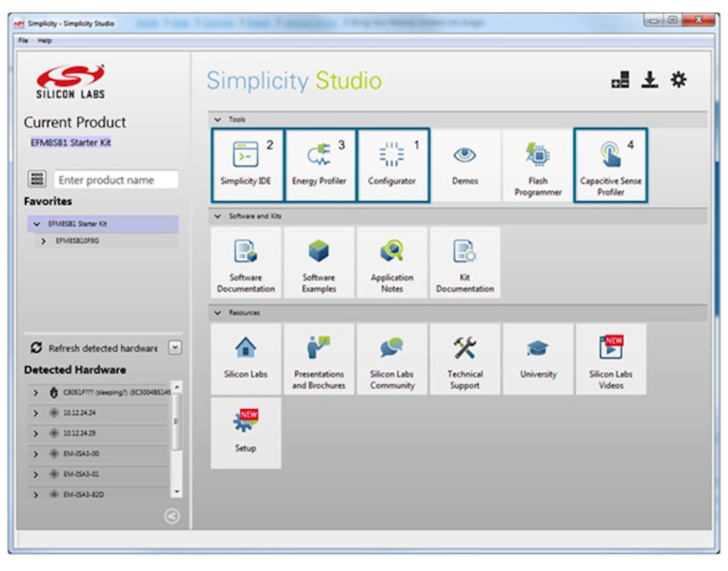This screenshot has height=571, width=728.
Task: Launch the Simplicity IDE tool
Action: pos(246,165)
